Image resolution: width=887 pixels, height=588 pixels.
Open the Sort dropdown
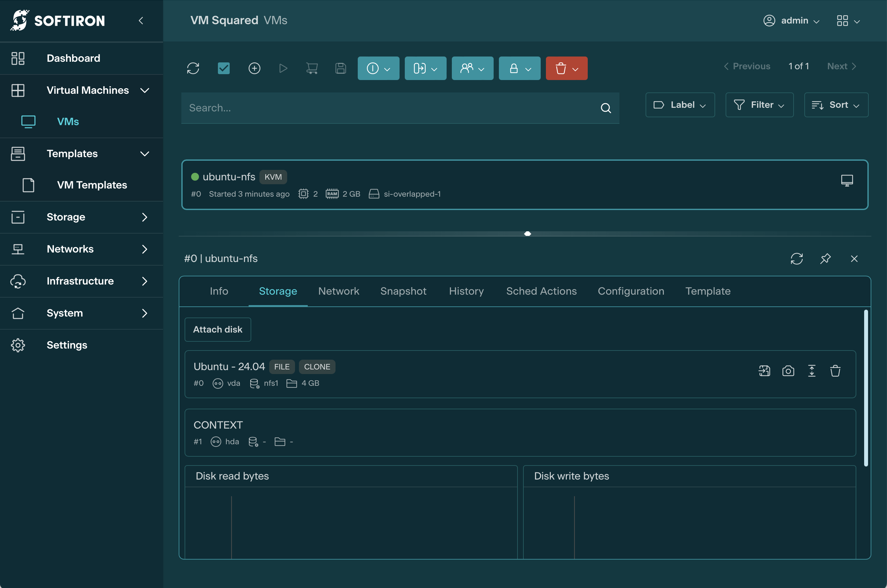(x=836, y=105)
